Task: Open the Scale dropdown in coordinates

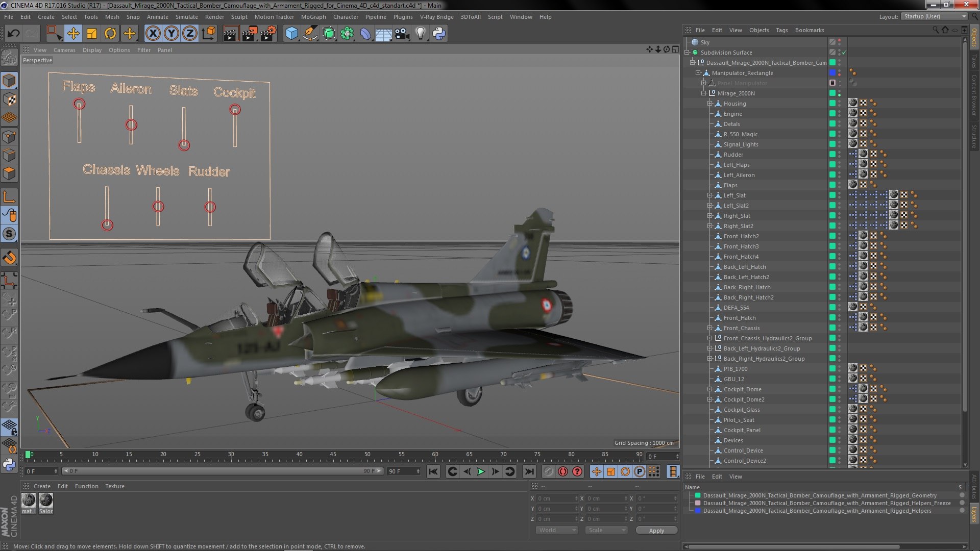Action: point(606,530)
